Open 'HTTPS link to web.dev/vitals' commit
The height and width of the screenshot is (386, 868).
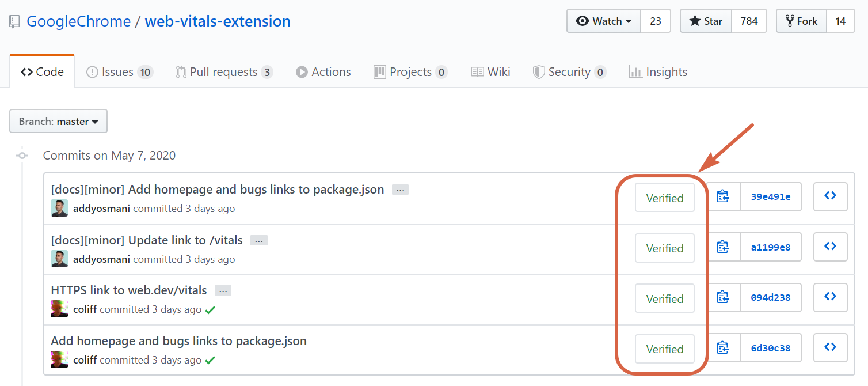(129, 291)
